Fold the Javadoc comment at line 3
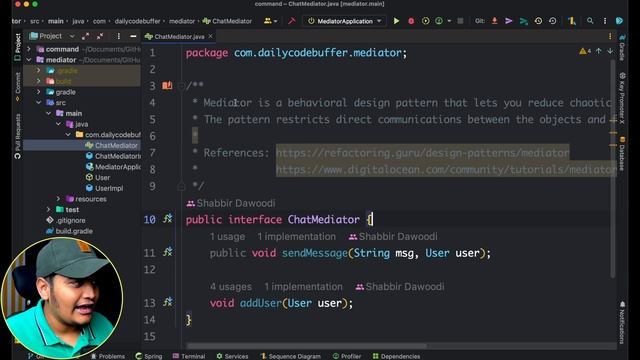The height and width of the screenshot is (360, 640). click(181, 86)
